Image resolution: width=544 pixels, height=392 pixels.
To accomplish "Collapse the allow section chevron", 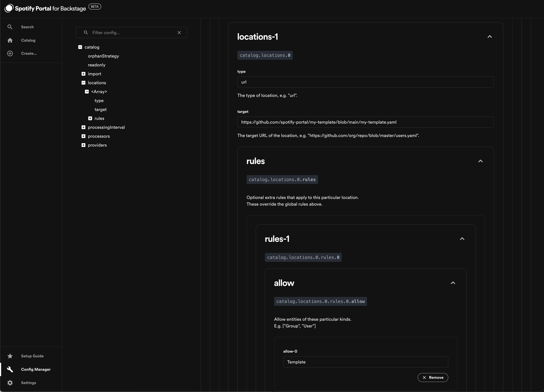I will [453, 283].
